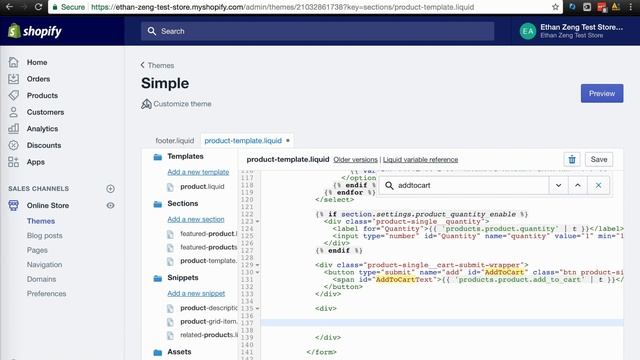The width and height of the screenshot is (640, 360).
Task: Close the code search box
Action: pos(598,185)
